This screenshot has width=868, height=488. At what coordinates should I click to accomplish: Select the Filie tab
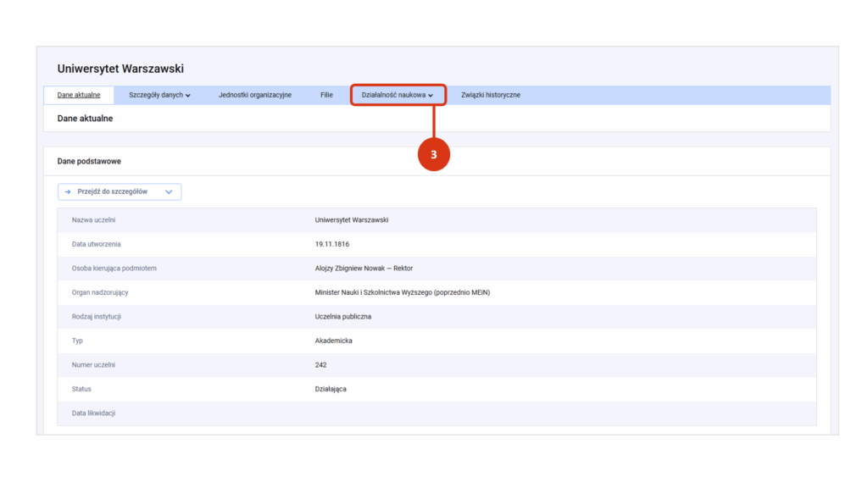tap(326, 95)
